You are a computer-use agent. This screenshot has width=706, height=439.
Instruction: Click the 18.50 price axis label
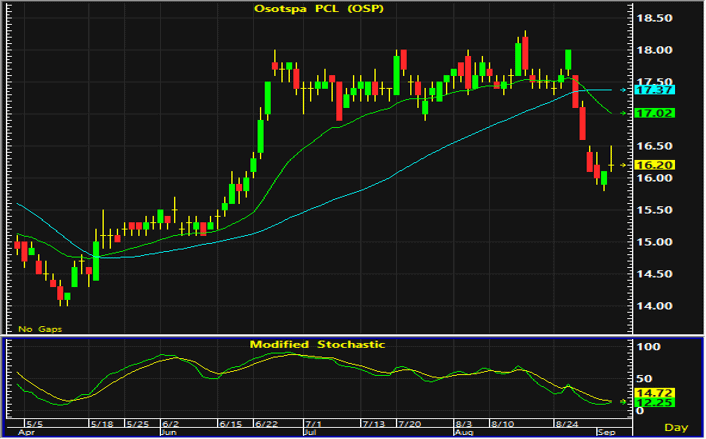(654, 18)
